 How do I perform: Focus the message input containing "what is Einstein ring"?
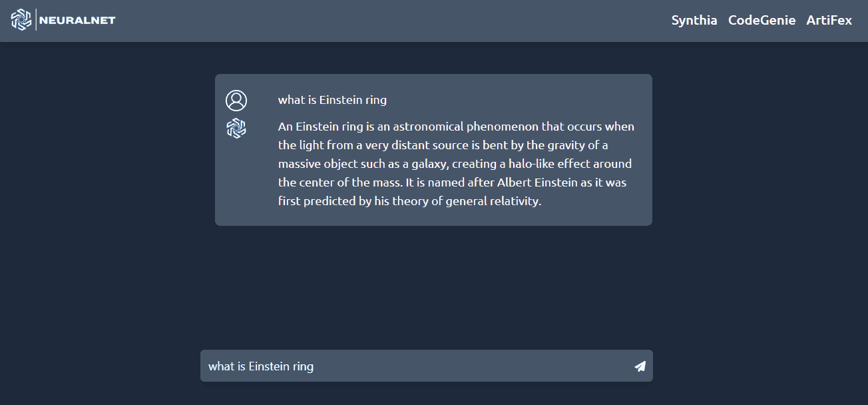pyautogui.click(x=427, y=366)
